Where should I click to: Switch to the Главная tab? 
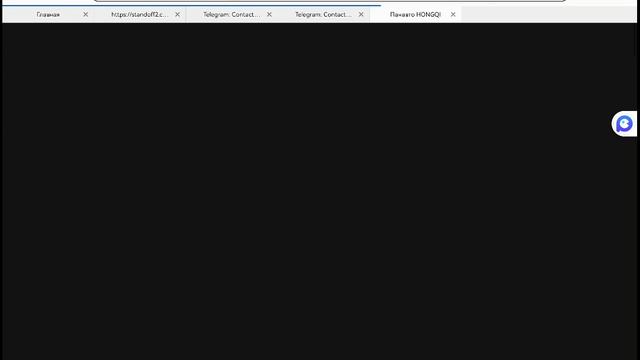48,15
